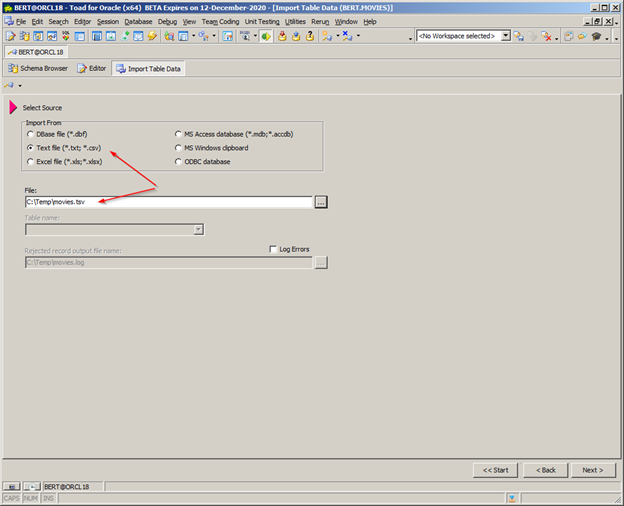The width and height of the screenshot is (624, 506).
Task: Click the graduation cap learning icon
Action: pos(596,36)
